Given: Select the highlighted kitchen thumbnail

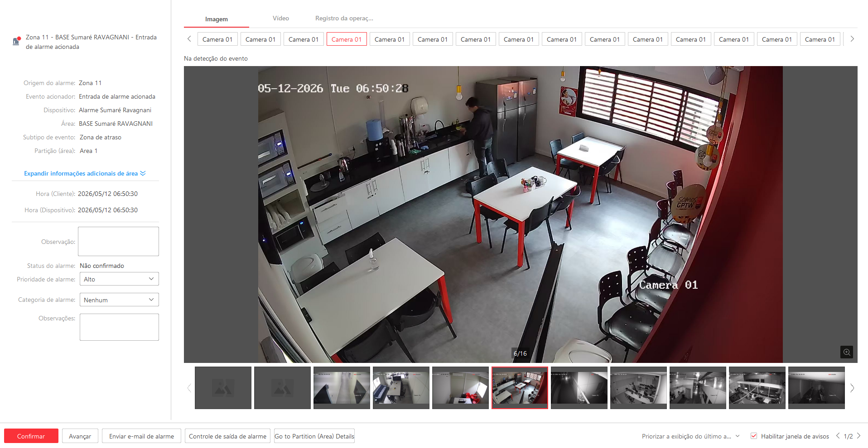Looking at the screenshot, I should coord(520,388).
